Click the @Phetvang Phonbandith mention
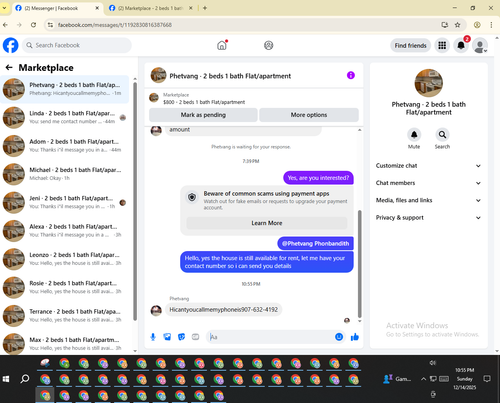This screenshot has width=500, height=403. [x=315, y=243]
